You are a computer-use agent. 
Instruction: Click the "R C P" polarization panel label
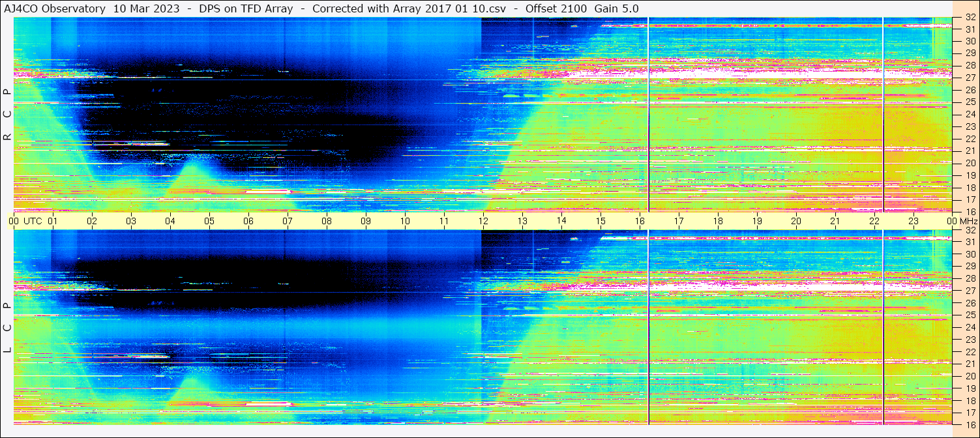click(x=7, y=115)
